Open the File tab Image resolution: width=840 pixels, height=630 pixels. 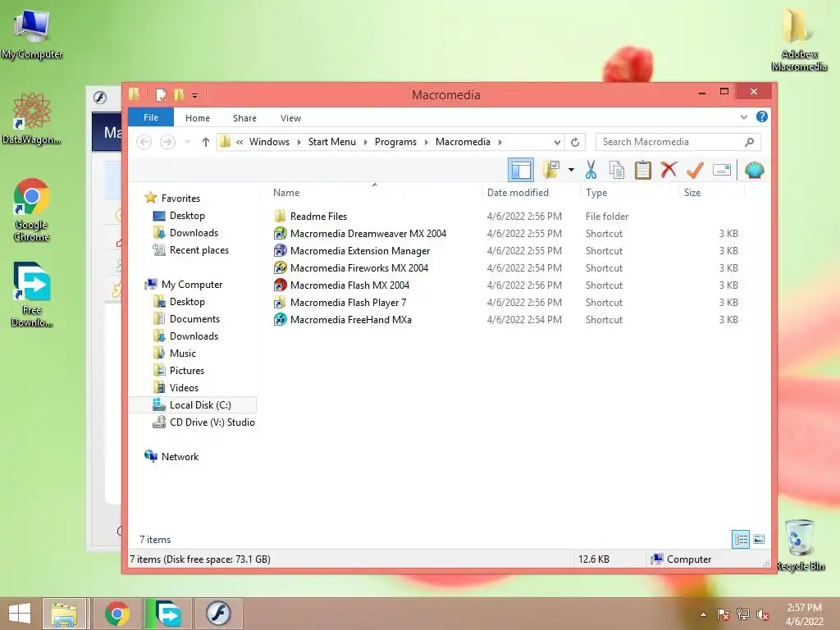pyautogui.click(x=151, y=117)
